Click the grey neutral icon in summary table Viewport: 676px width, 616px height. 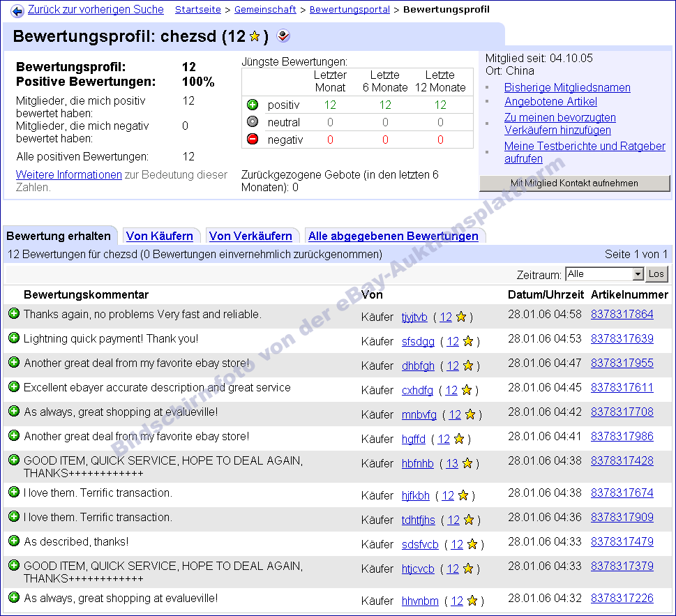coord(253,122)
